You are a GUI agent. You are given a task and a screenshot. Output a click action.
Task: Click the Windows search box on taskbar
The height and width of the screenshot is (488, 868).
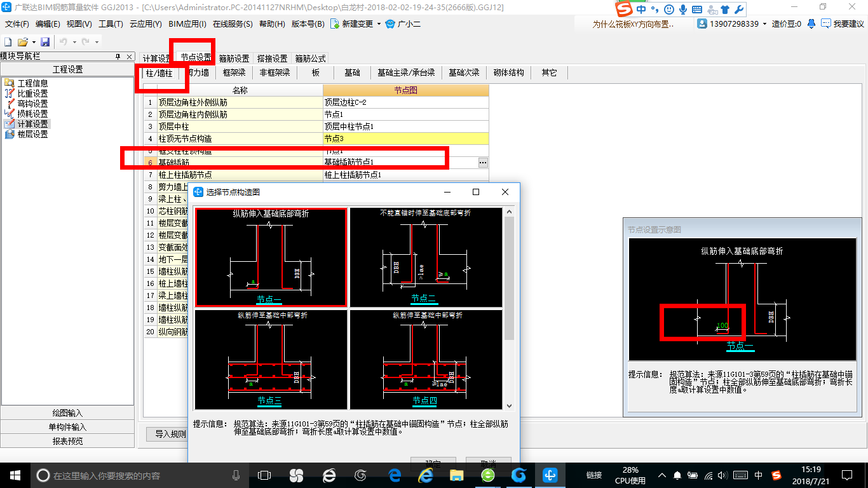[140, 475]
